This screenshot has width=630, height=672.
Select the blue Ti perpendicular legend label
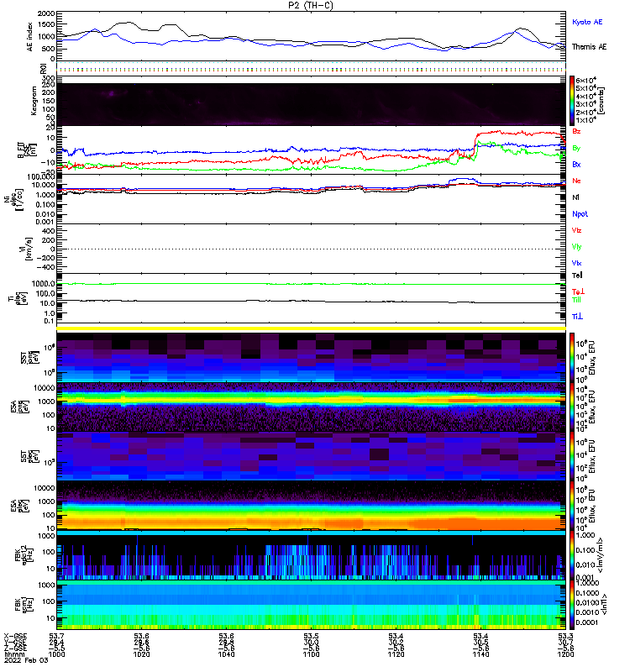(577, 317)
